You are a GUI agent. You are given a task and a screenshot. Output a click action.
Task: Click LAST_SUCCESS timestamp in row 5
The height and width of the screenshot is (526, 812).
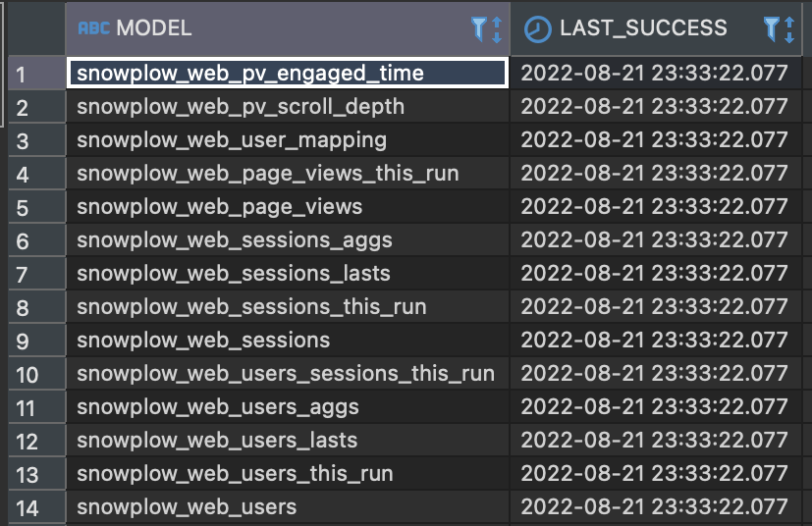[656, 206]
